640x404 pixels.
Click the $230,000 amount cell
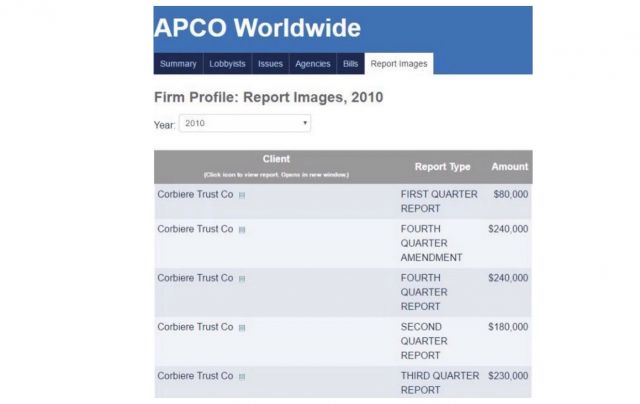[508, 377]
